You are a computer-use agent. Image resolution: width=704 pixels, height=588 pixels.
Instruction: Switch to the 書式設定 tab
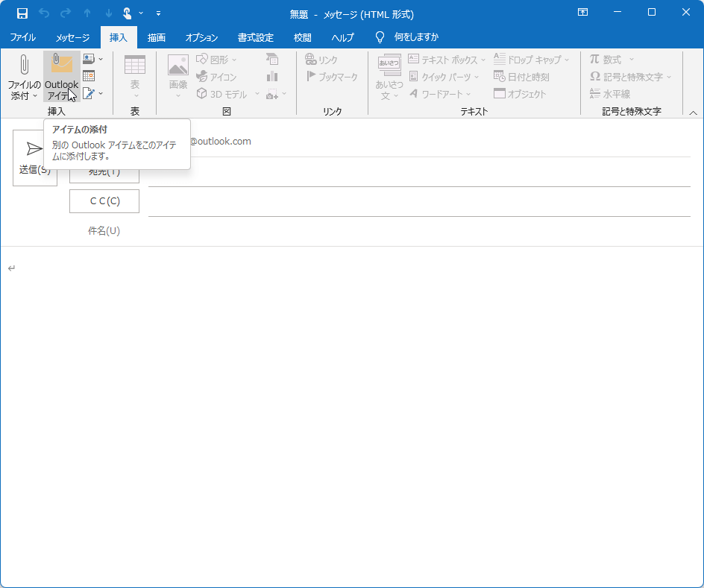[256, 37]
